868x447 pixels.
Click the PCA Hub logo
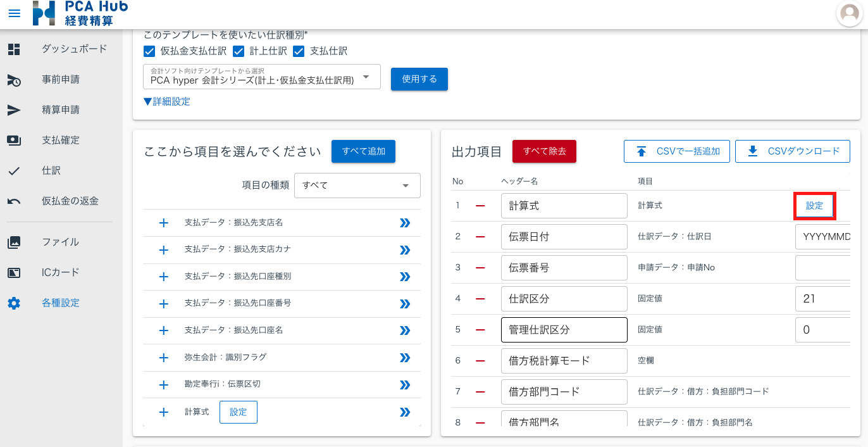tap(80, 13)
